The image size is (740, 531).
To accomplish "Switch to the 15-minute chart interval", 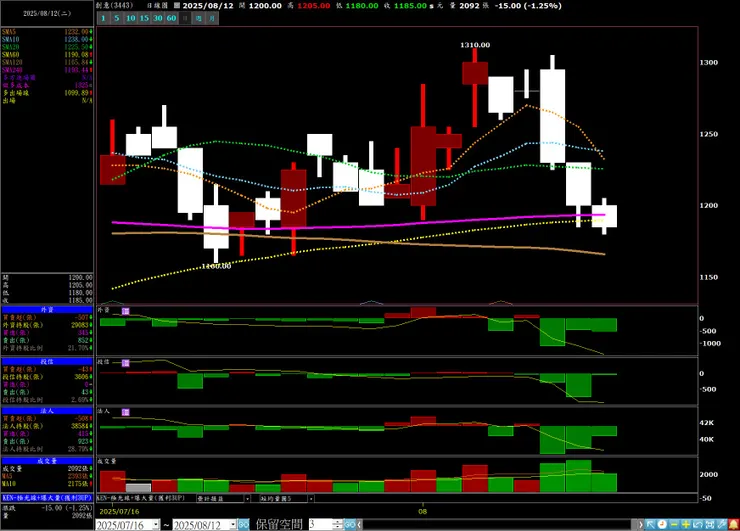I will click(x=144, y=18).
